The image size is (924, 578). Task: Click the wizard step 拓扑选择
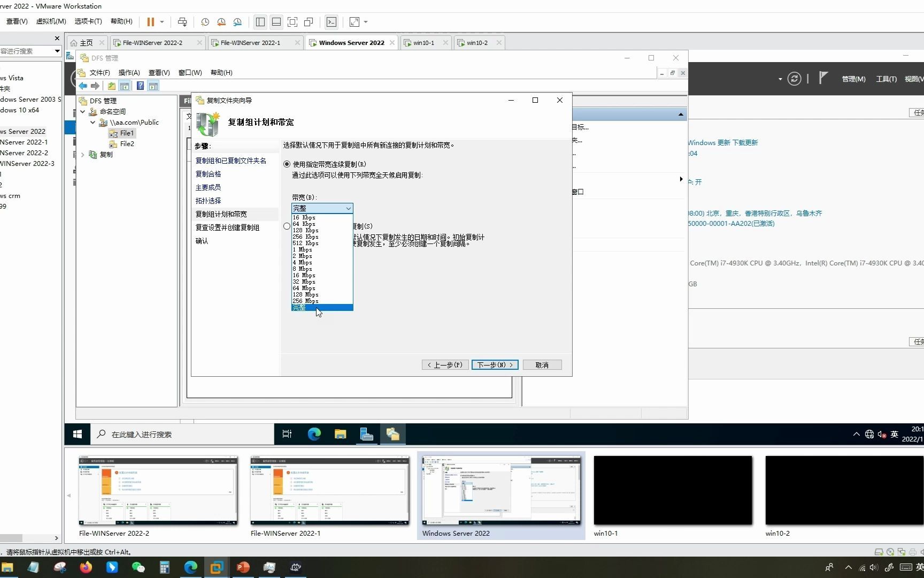[x=208, y=201]
